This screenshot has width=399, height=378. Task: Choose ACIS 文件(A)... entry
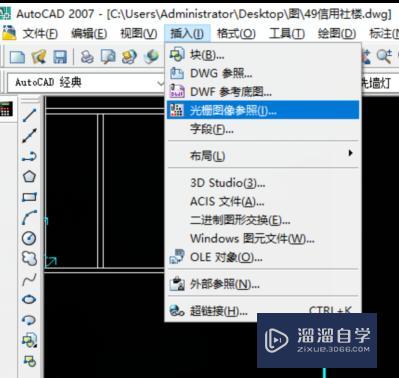[x=263, y=201]
